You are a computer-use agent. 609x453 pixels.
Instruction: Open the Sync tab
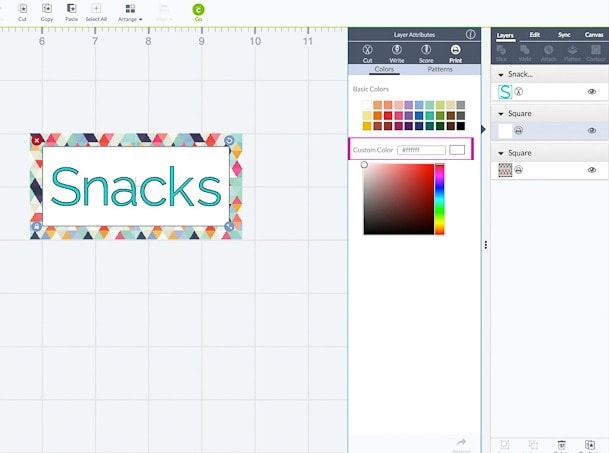[564, 35]
